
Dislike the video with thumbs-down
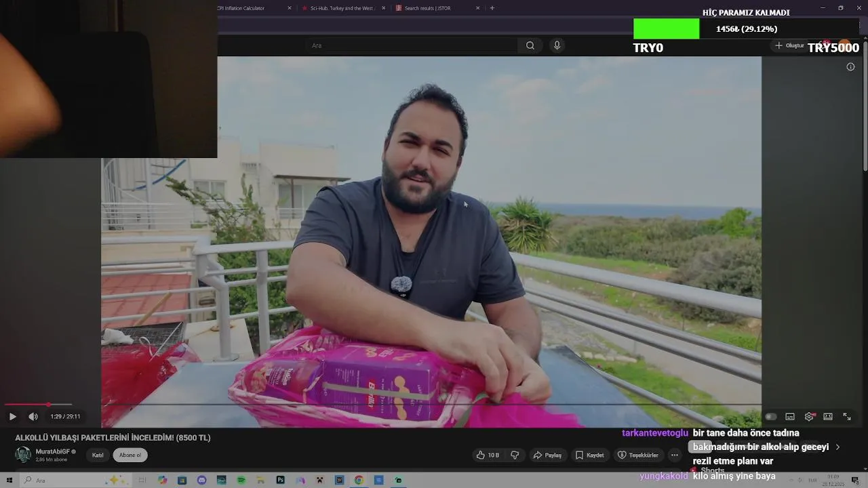tap(515, 455)
